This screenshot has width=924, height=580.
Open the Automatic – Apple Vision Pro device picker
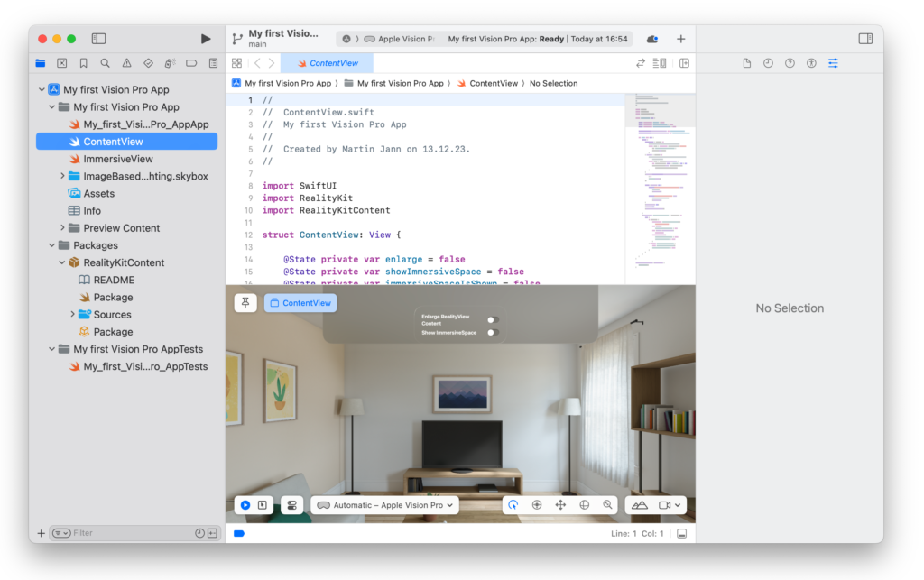coord(384,504)
